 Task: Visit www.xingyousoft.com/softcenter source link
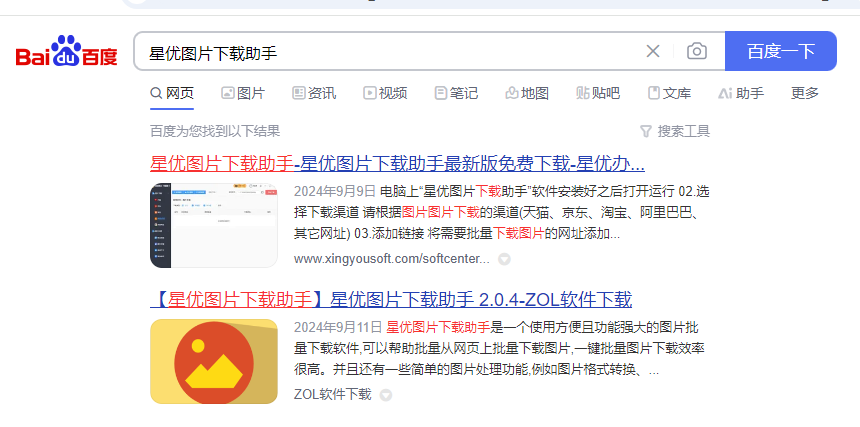[392, 259]
